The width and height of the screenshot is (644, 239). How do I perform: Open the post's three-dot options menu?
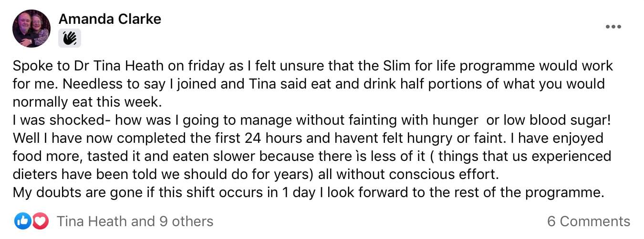613,27
